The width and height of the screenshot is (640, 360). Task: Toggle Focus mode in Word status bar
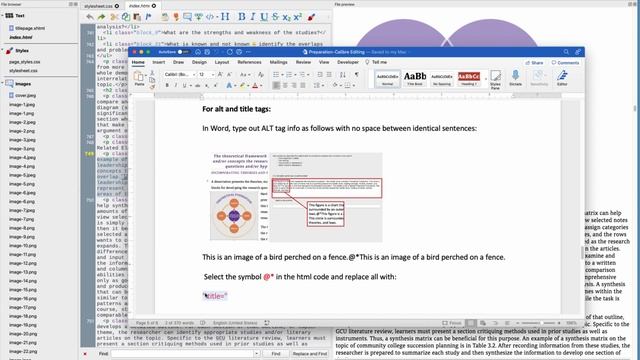tap(452, 323)
